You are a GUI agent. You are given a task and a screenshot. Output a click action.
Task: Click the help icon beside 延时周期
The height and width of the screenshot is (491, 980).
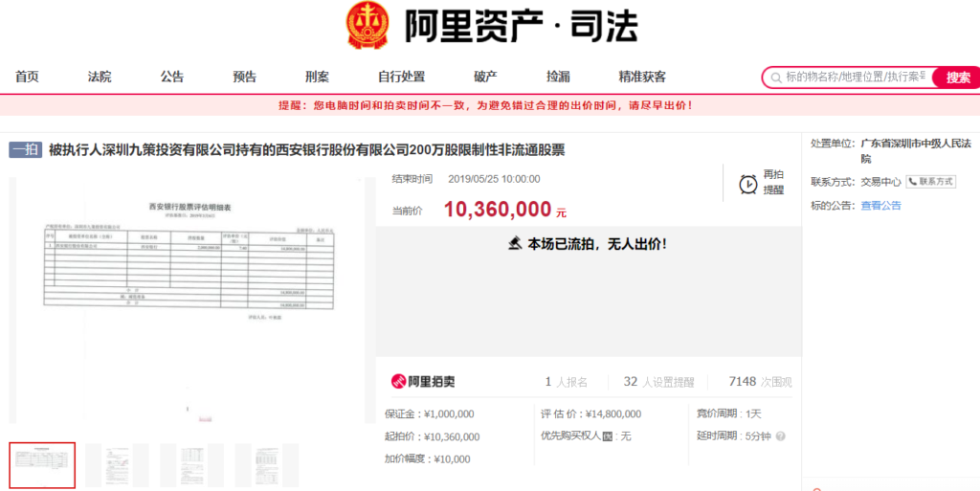780,436
